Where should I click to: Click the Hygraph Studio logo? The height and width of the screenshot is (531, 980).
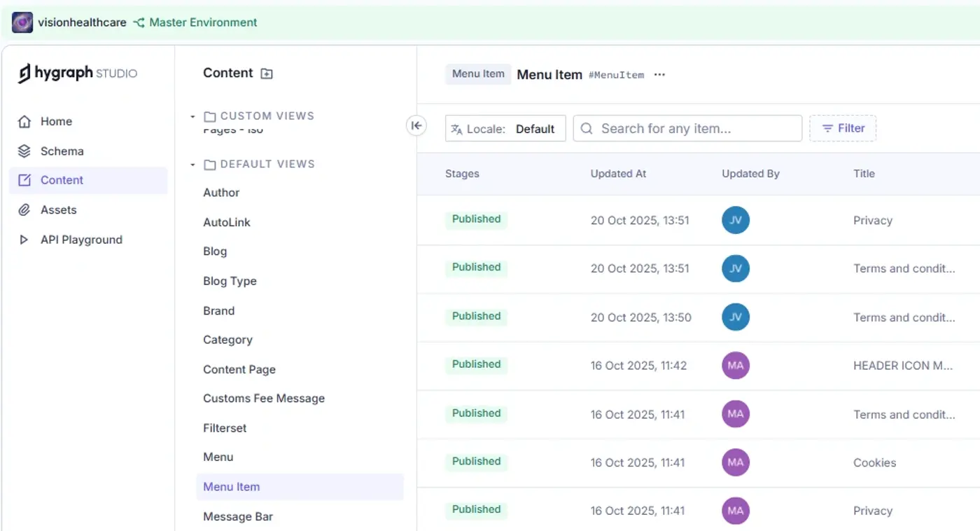(78, 73)
